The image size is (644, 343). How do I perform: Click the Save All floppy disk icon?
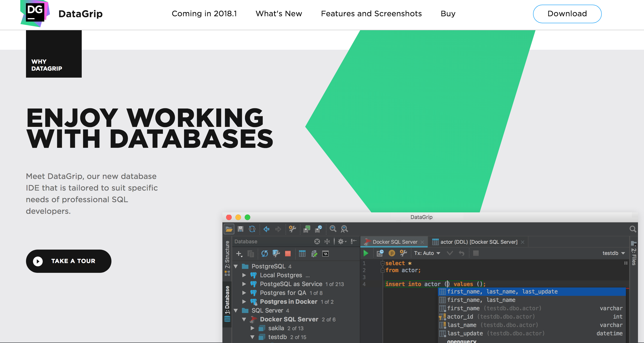[240, 229]
